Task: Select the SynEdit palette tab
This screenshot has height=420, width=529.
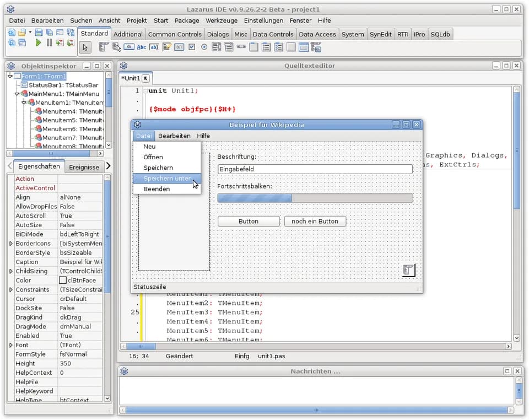Action: [x=380, y=34]
